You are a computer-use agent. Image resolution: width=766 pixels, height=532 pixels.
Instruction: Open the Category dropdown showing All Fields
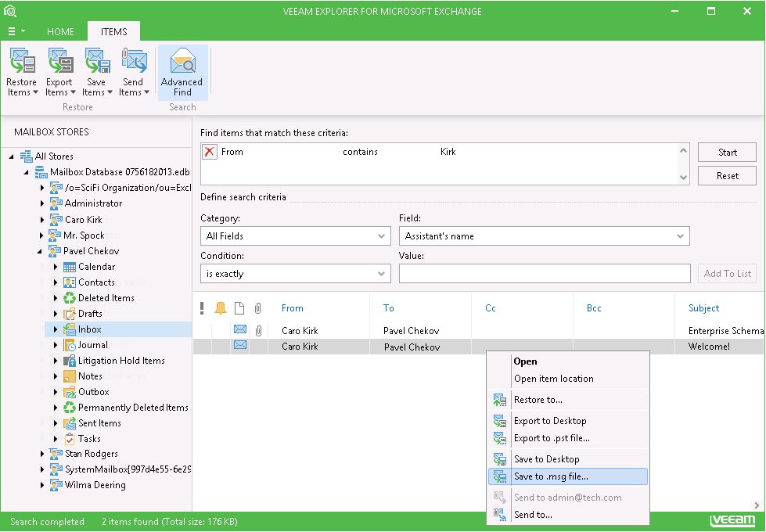[295, 236]
